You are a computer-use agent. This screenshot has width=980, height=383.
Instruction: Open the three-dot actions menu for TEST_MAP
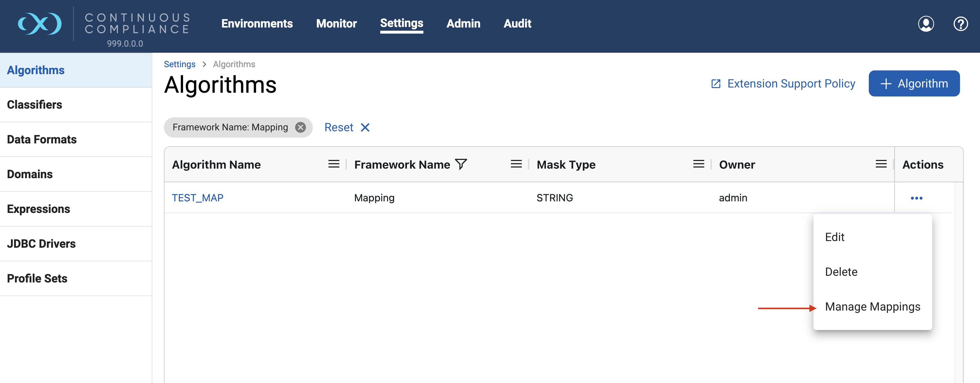(916, 198)
